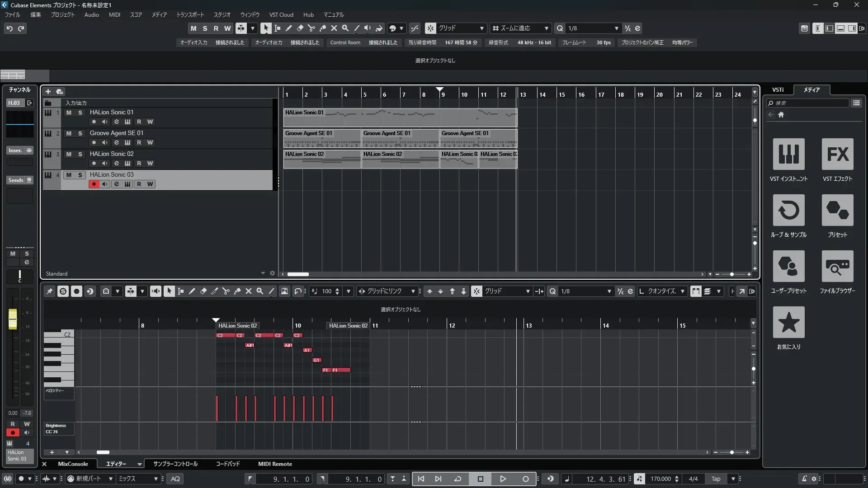Select the Zoom tool in key editor toolbar
This screenshot has height=488, width=868.
260,291
